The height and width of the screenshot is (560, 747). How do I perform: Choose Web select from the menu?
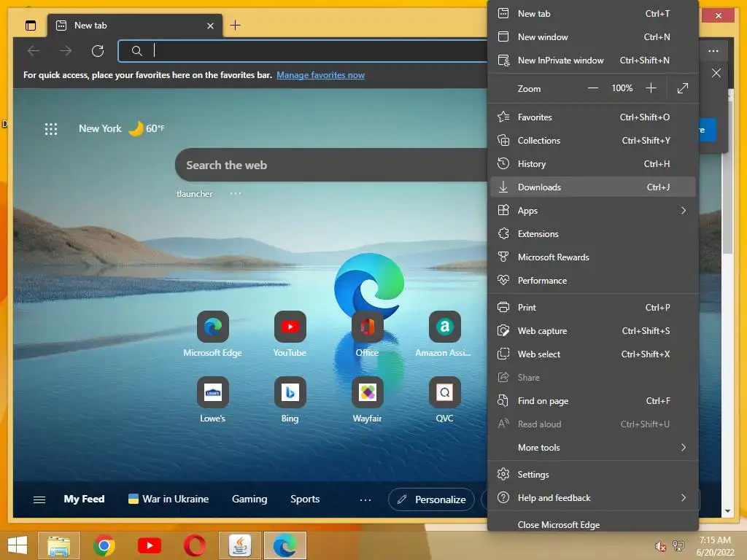tap(592, 354)
